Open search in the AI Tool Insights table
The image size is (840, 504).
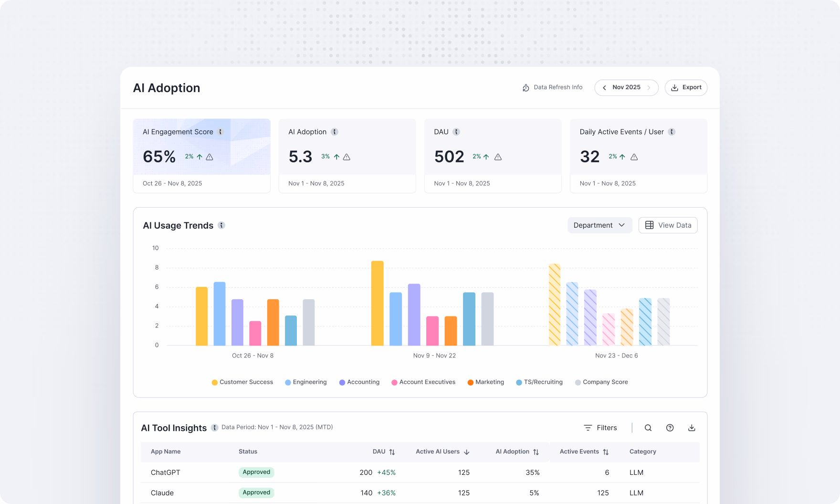pos(648,428)
